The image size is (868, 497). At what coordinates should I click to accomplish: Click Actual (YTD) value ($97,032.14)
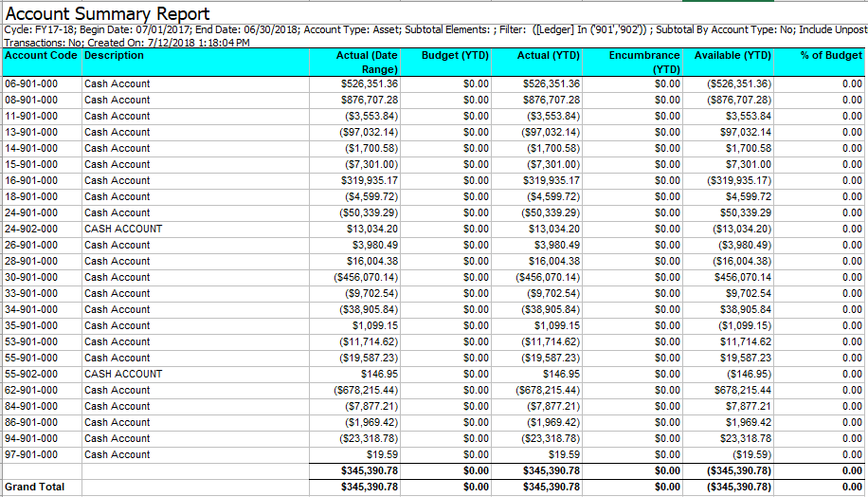click(x=551, y=132)
